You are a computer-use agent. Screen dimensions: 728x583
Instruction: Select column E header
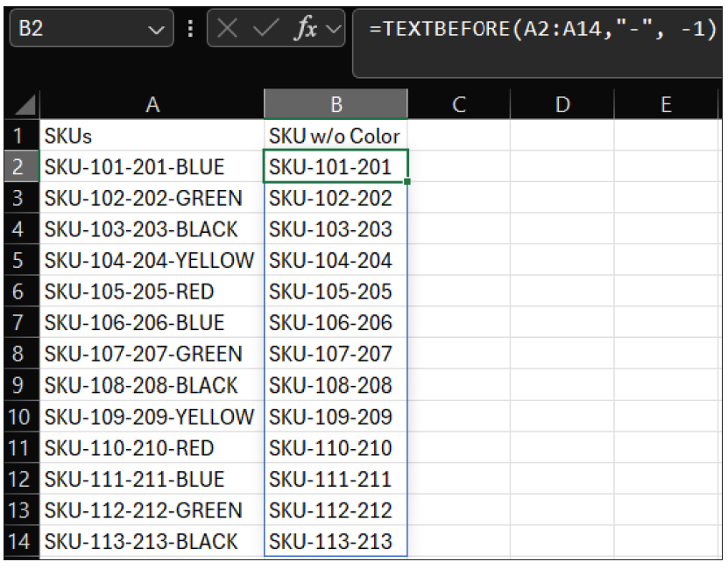[x=666, y=105]
